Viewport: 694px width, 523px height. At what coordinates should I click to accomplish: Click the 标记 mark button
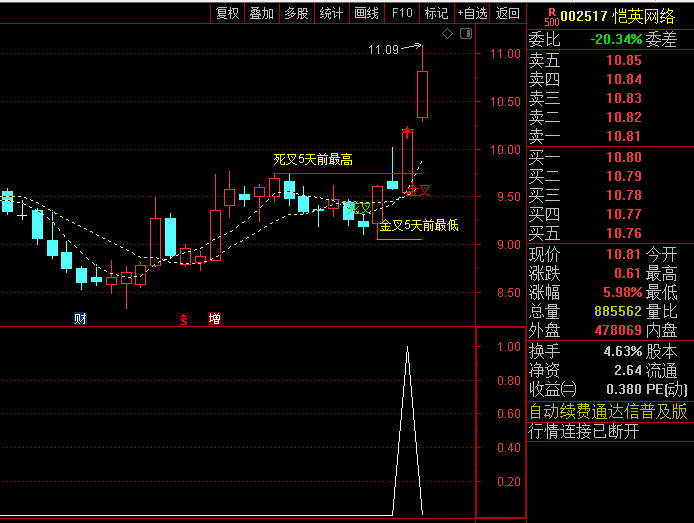point(436,13)
